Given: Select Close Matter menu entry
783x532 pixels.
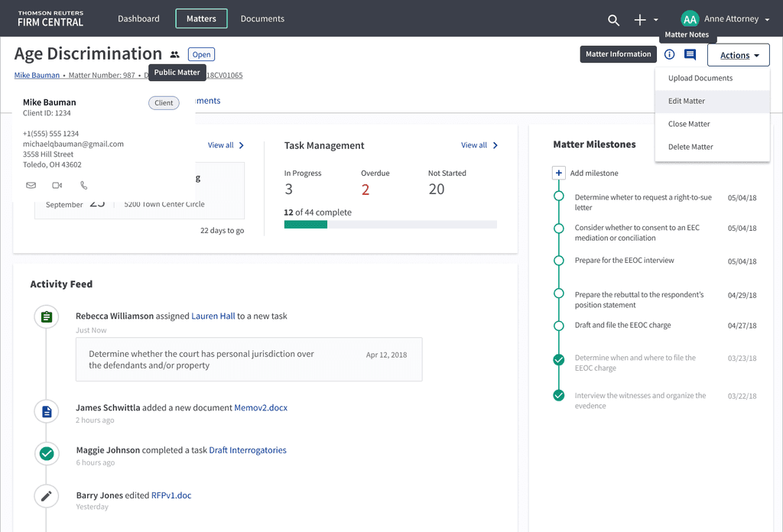Looking at the screenshot, I should [x=712, y=125].
